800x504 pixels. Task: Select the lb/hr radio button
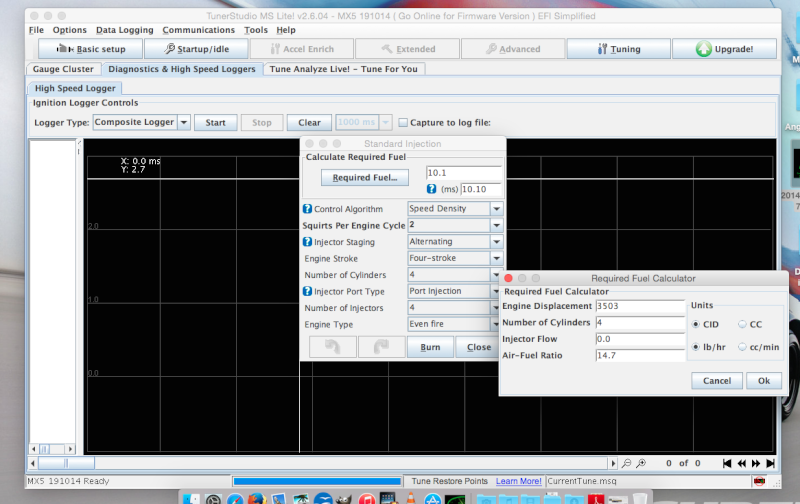click(x=695, y=347)
